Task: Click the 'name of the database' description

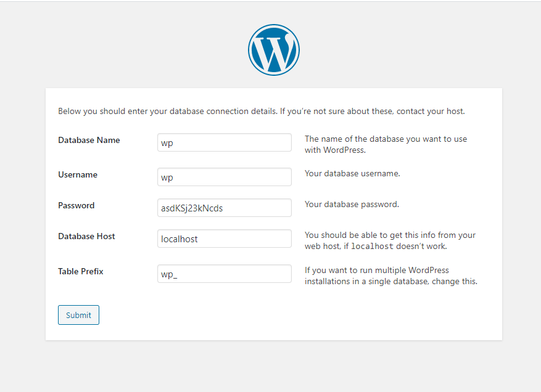Action: [x=386, y=144]
